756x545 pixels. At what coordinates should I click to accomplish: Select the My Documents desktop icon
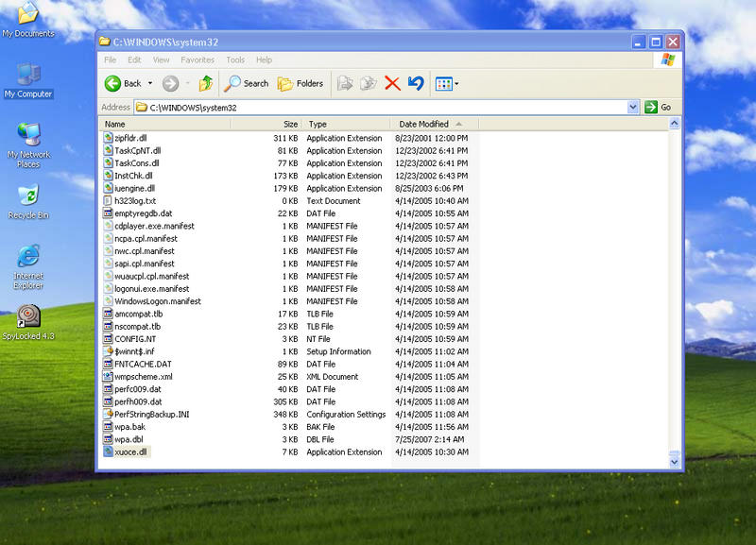pyautogui.click(x=28, y=20)
